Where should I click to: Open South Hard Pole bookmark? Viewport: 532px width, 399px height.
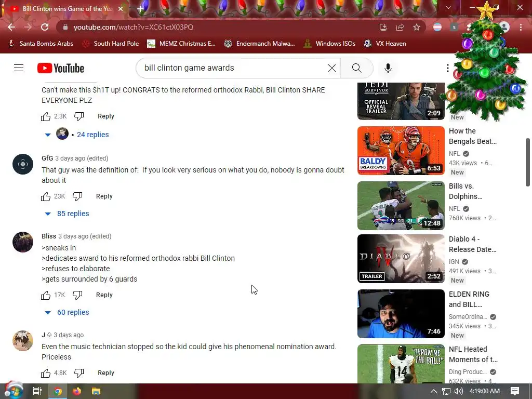[111, 44]
